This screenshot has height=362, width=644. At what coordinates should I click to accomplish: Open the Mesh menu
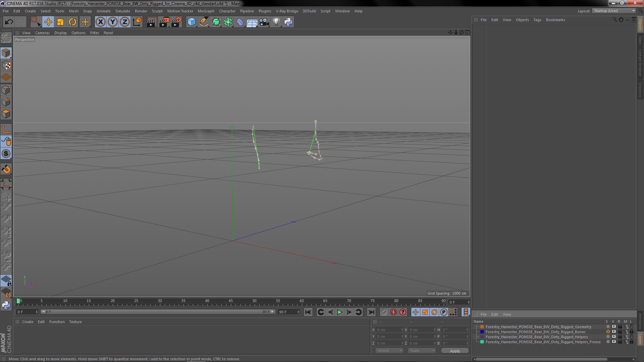click(x=73, y=11)
